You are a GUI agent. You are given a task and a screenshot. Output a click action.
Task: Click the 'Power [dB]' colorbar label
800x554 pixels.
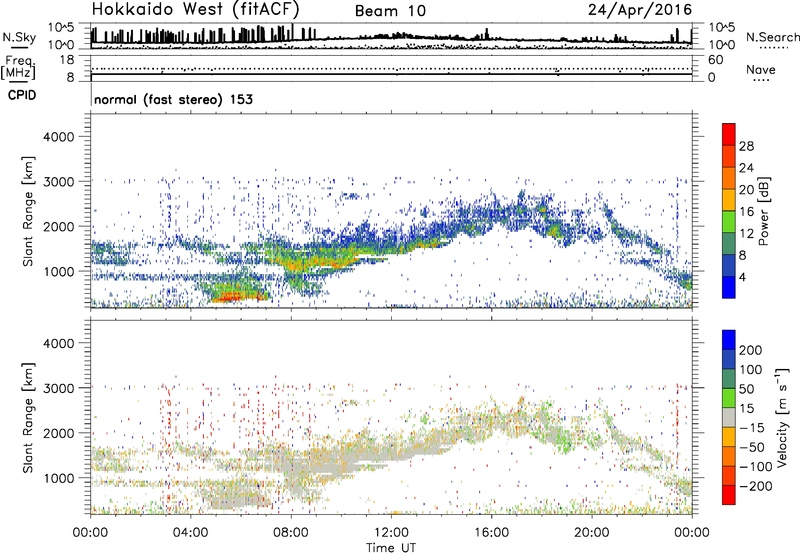coord(764,211)
